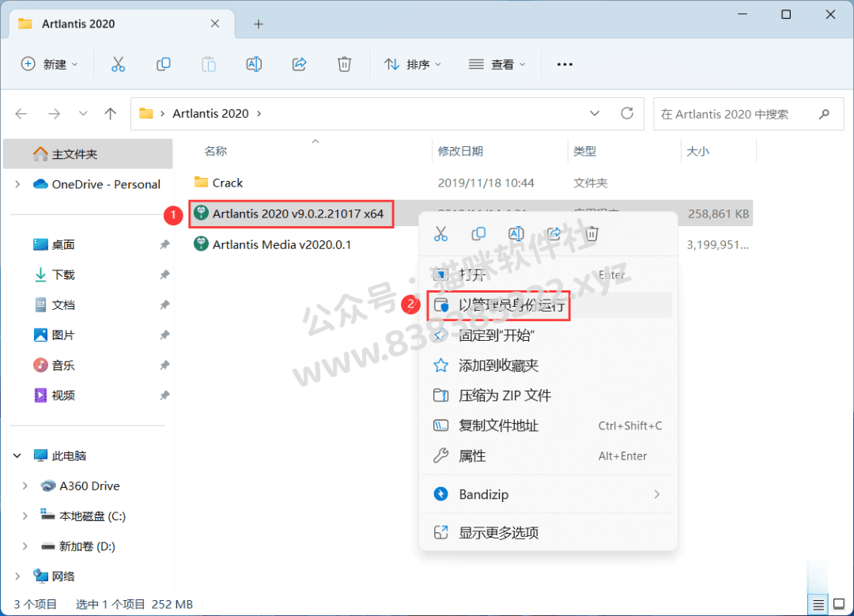Unpin 音乐 from quick access
The width and height of the screenshot is (854, 616).
click(164, 365)
